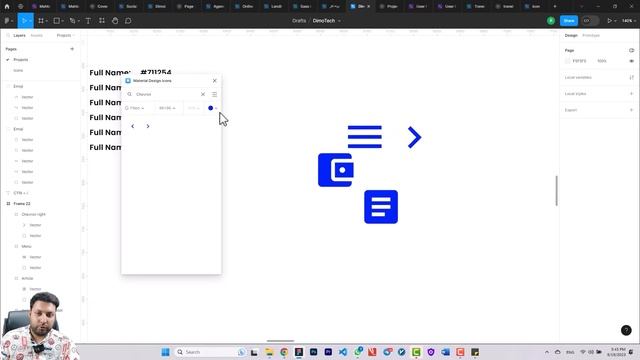Add a Local style with plus
This screenshot has width=640, height=360.
pos(631,93)
